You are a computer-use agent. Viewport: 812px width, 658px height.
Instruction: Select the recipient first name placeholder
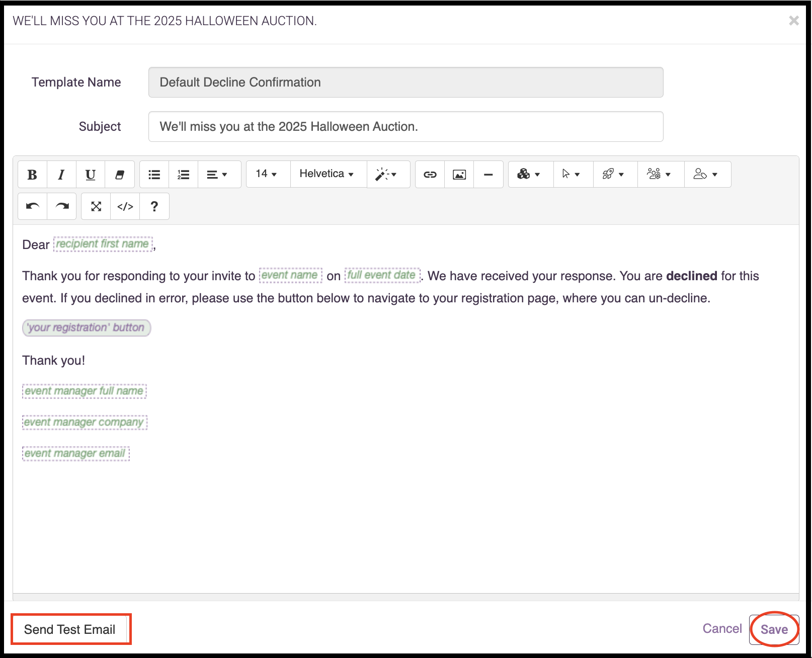[x=103, y=244]
